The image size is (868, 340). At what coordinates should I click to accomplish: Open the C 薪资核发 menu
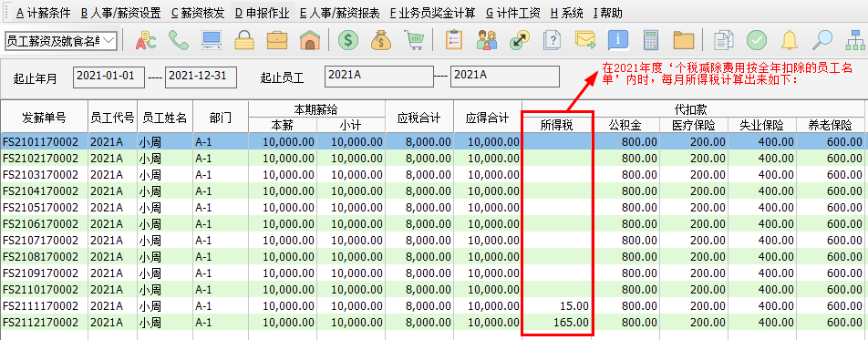click(x=198, y=14)
